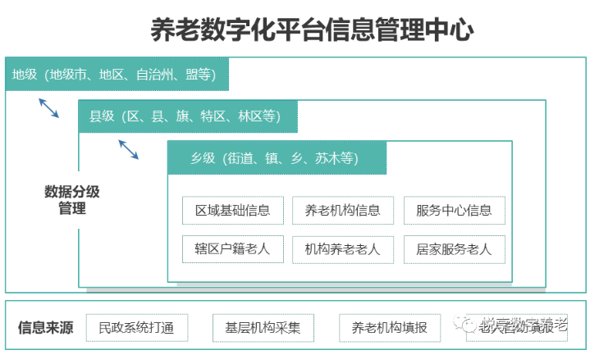Choose the 机构养老老人 box

(x=342, y=249)
